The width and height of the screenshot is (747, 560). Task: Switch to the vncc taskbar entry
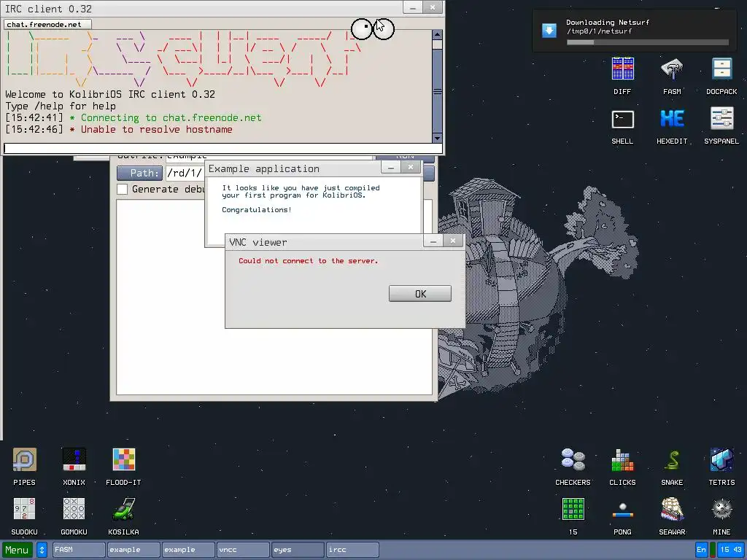(243, 550)
